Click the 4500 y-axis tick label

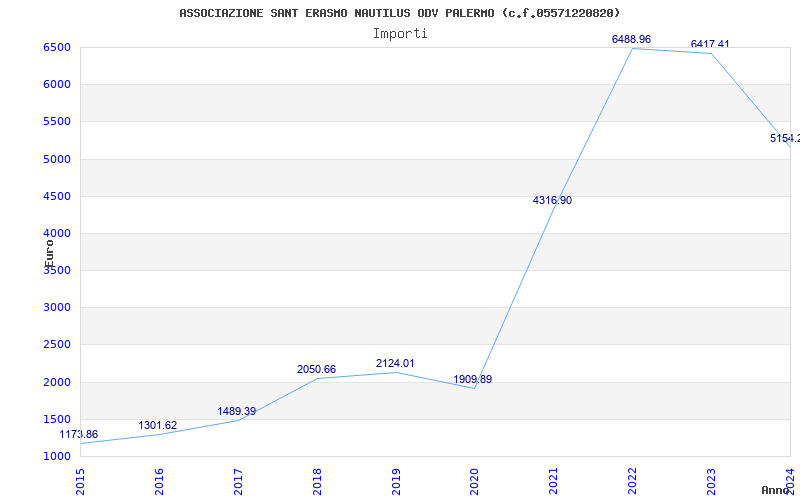pos(57,196)
